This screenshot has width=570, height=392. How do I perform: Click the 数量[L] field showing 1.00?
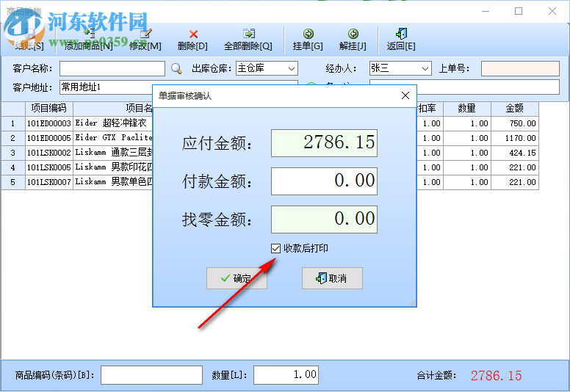(x=286, y=375)
